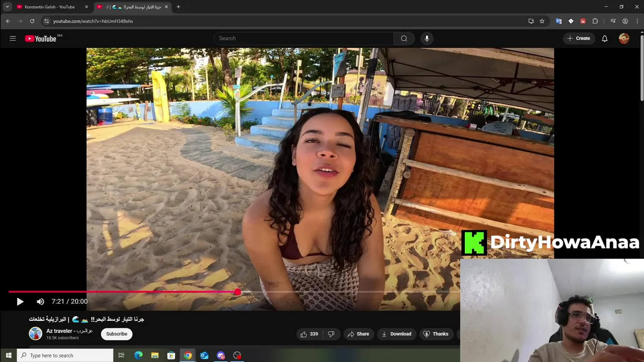Go to the YouTube home logo
The height and width of the screenshot is (362, 644).
[x=41, y=39]
